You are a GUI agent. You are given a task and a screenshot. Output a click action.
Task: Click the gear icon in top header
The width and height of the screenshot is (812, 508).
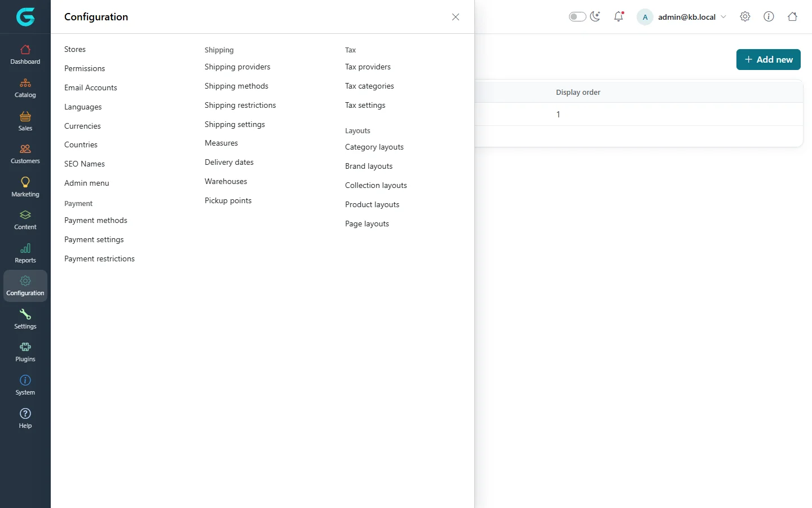point(745,17)
